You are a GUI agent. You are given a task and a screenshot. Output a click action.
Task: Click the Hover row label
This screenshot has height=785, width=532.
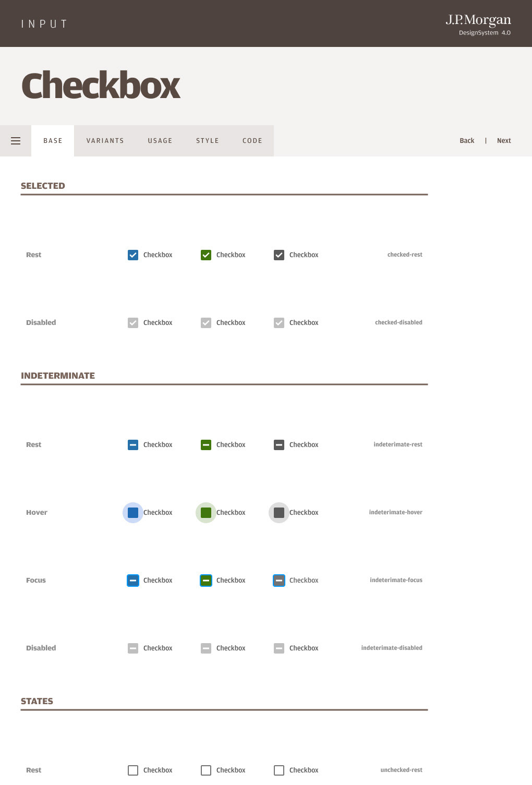37,513
